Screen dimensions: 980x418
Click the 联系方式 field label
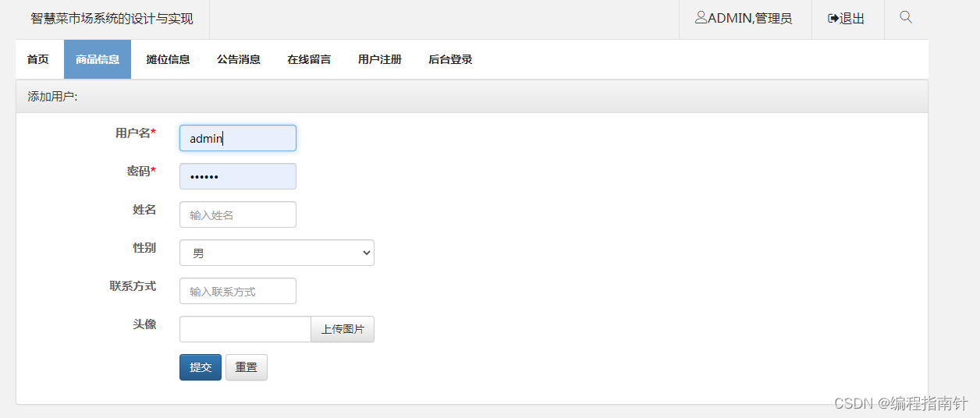coord(133,286)
